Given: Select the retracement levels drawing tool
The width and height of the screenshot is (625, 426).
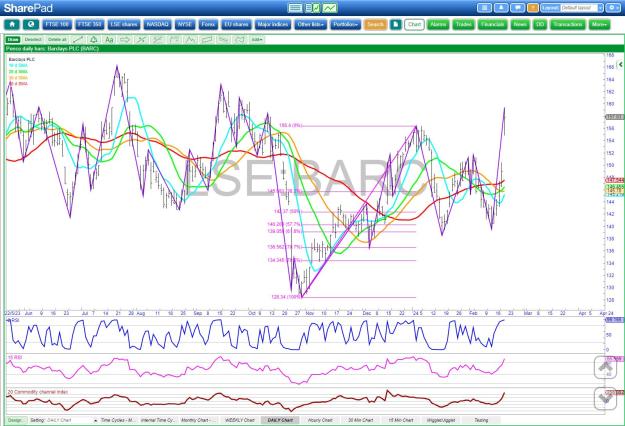Looking at the screenshot, I should pos(174,39).
